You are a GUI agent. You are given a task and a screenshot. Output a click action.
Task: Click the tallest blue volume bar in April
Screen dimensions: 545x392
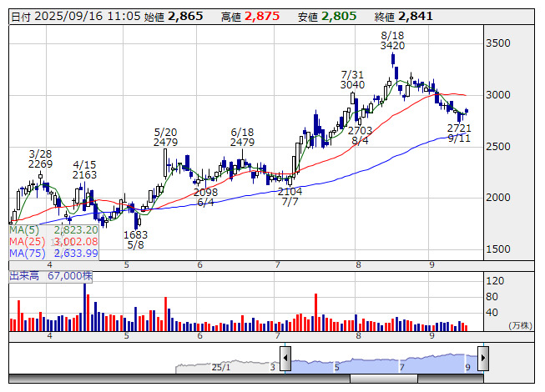[84, 307]
